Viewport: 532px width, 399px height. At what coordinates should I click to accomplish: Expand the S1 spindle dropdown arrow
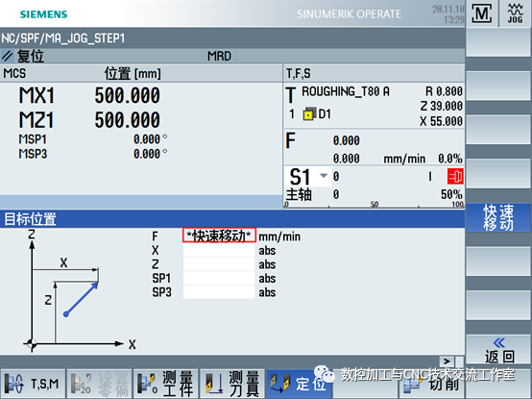(x=324, y=176)
